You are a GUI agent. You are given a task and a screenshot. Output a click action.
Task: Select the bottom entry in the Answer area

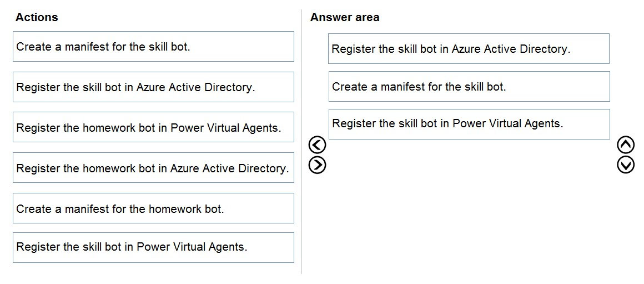[469, 124]
